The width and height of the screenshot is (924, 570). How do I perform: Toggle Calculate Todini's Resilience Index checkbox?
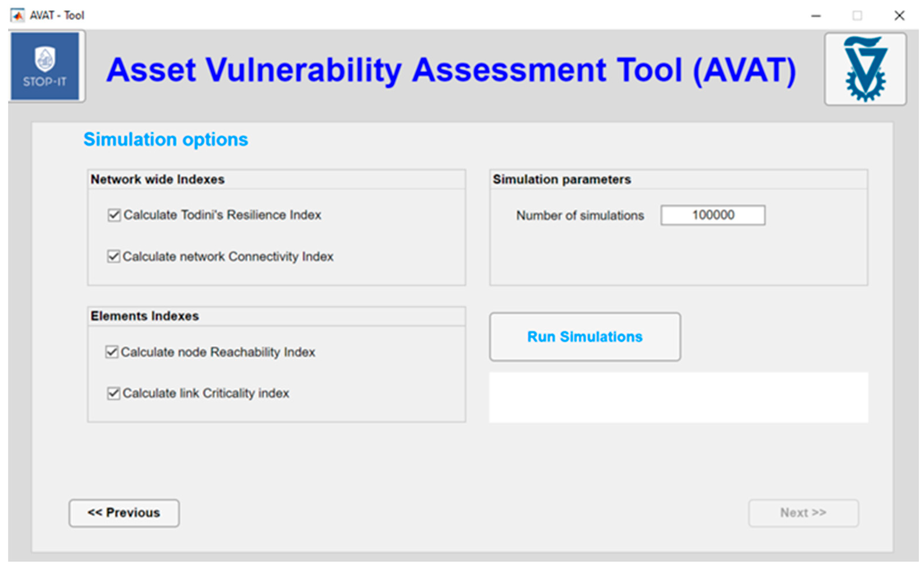pyautogui.click(x=114, y=215)
